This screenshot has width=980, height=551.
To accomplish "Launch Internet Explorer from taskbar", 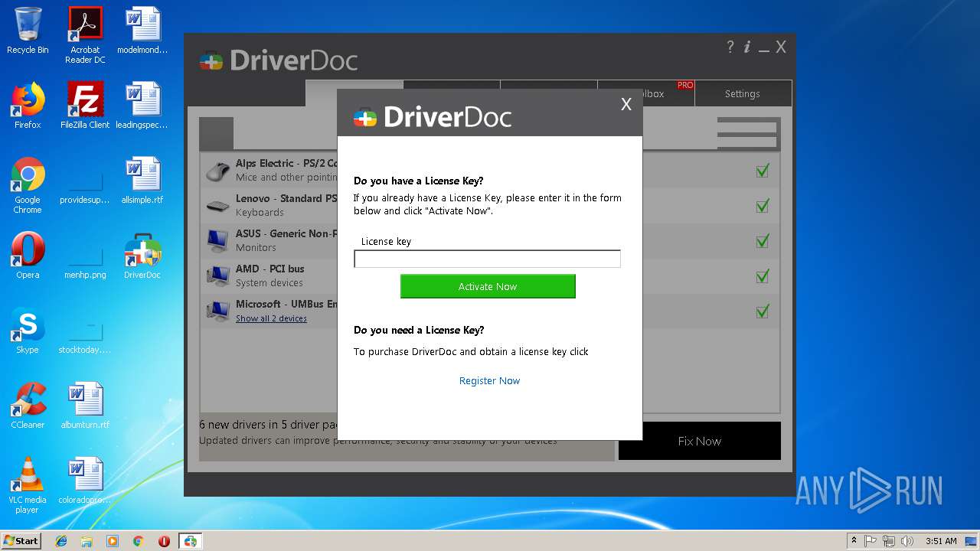I will click(x=61, y=541).
